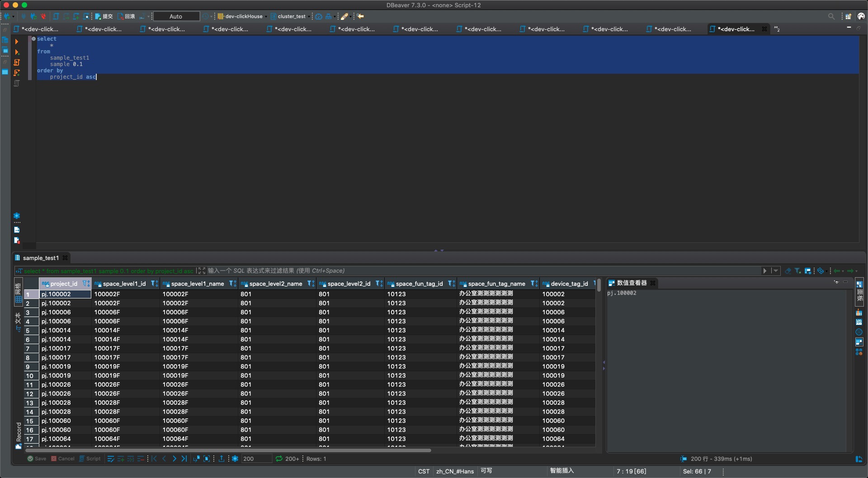868x478 pixels.
Task: Click the dashboard gauge icon in toolbar
Action: point(319,16)
